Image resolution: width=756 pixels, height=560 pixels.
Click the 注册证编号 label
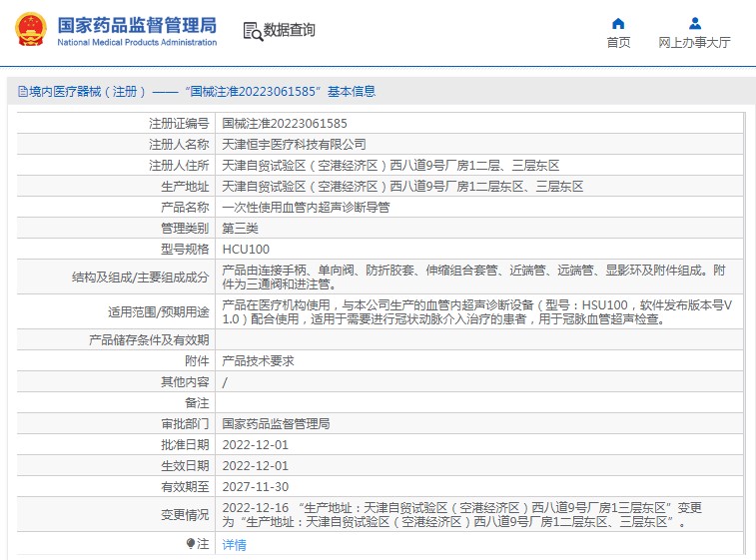coord(179,124)
